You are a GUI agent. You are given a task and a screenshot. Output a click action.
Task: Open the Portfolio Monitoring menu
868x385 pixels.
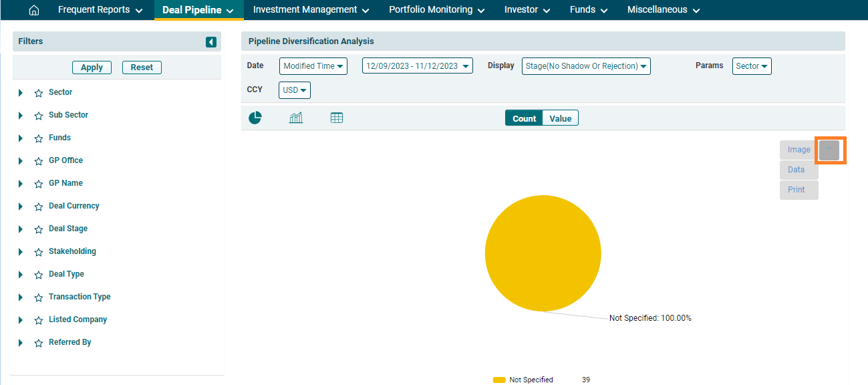coord(437,10)
